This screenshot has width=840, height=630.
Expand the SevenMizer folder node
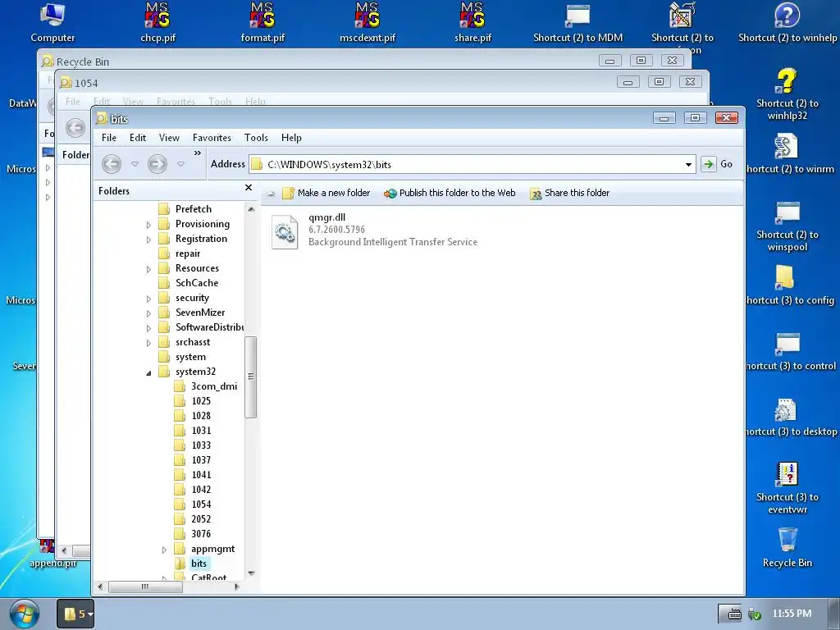click(149, 313)
